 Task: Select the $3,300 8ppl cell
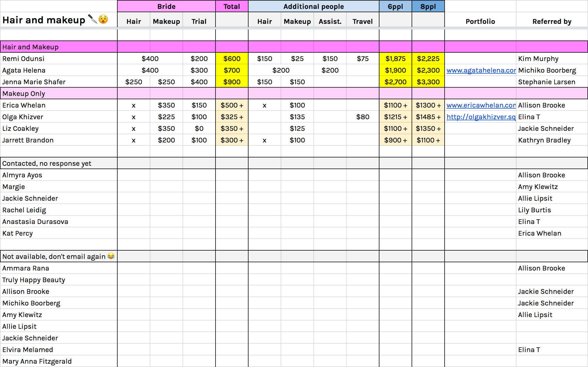(428, 82)
